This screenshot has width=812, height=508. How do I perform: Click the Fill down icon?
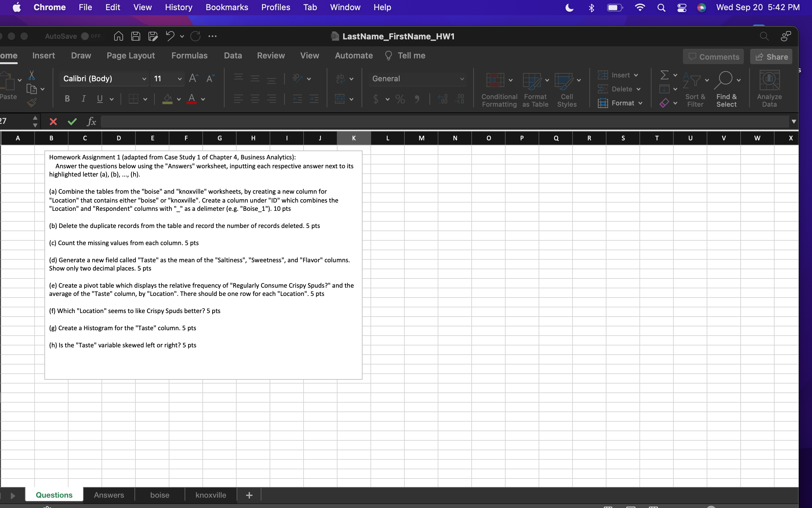(665, 89)
